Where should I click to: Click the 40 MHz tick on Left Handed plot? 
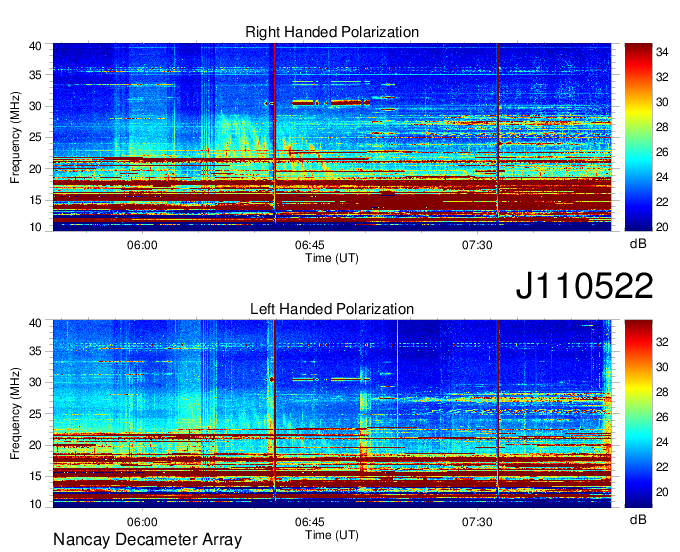coord(35,323)
